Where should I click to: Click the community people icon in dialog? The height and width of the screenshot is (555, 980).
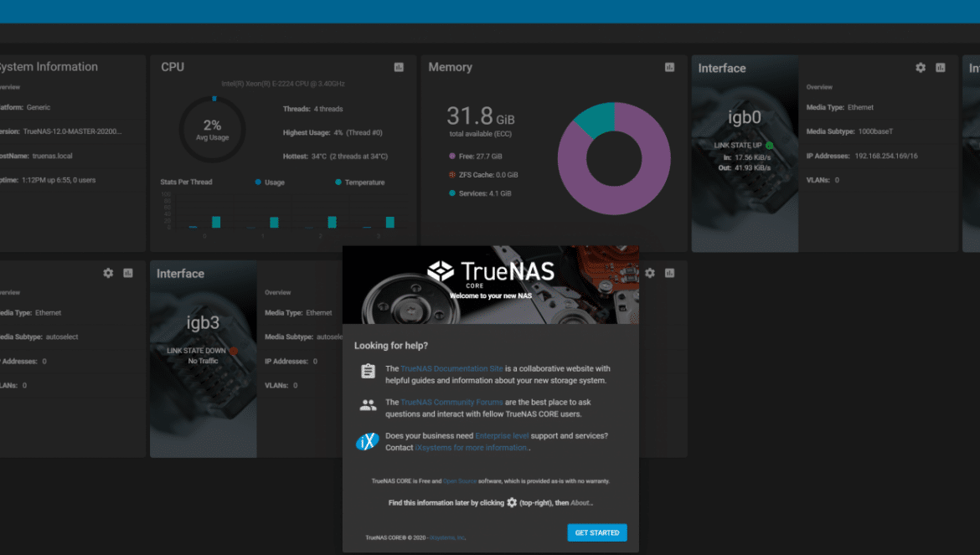[x=368, y=405]
